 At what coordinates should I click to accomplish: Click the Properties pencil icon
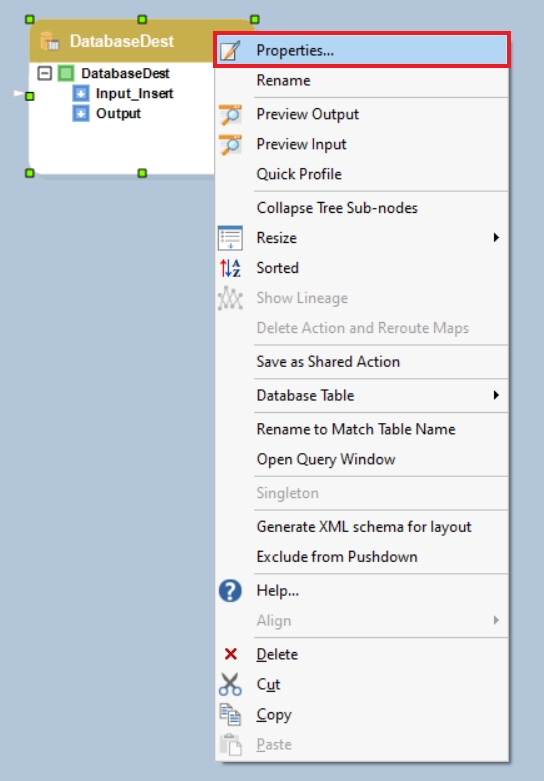click(x=230, y=50)
